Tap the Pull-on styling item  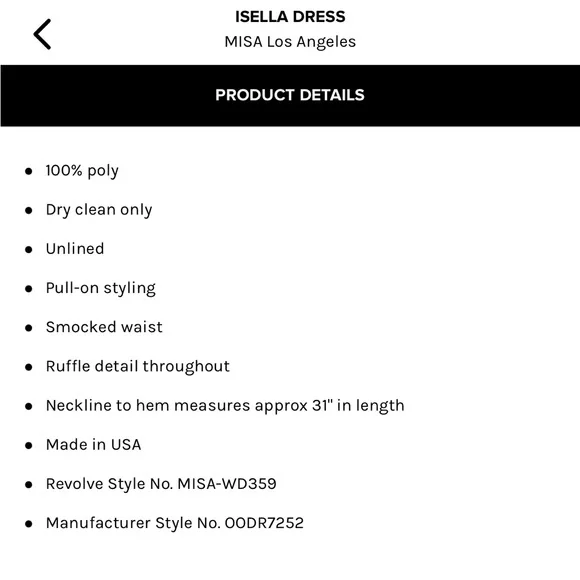pyautogui.click(x=101, y=288)
